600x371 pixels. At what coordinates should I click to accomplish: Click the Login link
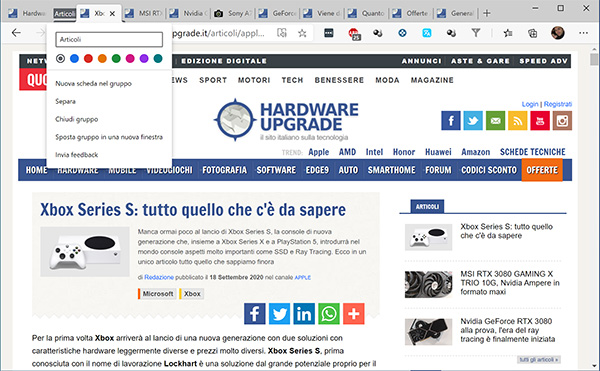530,104
